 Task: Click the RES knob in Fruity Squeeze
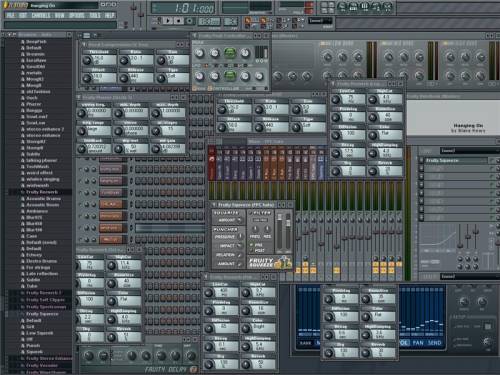click(267, 229)
